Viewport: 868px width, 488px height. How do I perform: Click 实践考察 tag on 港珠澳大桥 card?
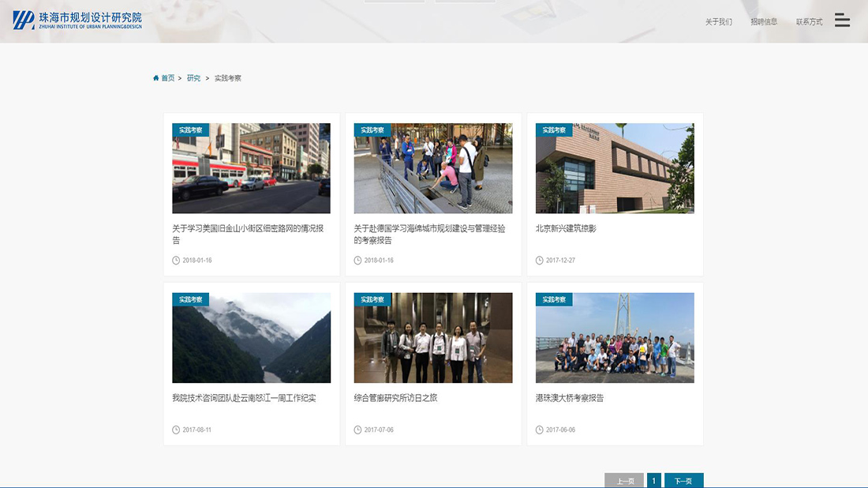(x=554, y=299)
